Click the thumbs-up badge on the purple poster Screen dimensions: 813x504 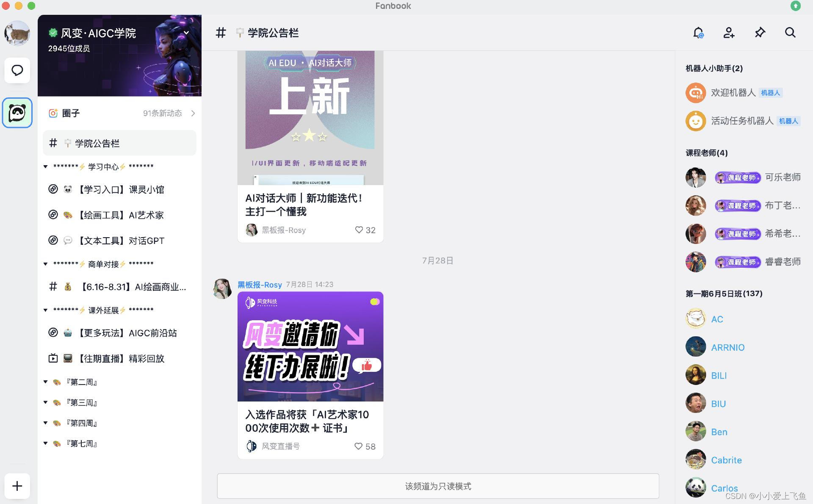tap(367, 365)
